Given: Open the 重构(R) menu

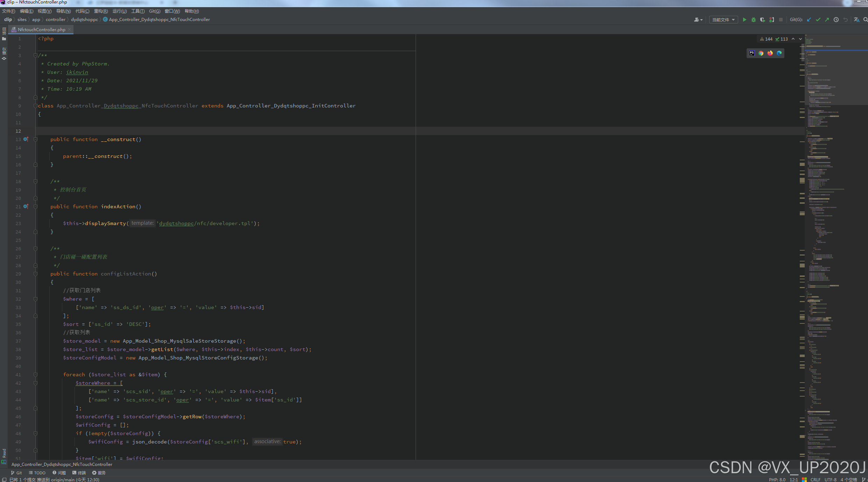Looking at the screenshot, I should tap(101, 11).
